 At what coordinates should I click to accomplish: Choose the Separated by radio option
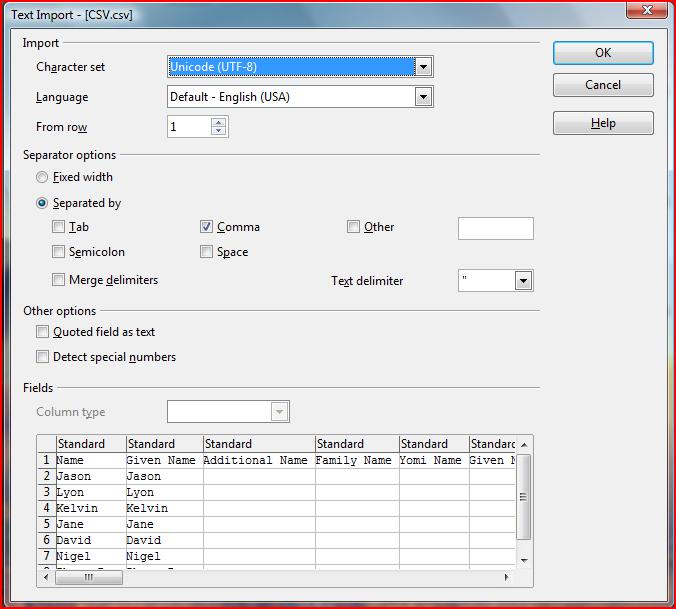click(42, 203)
